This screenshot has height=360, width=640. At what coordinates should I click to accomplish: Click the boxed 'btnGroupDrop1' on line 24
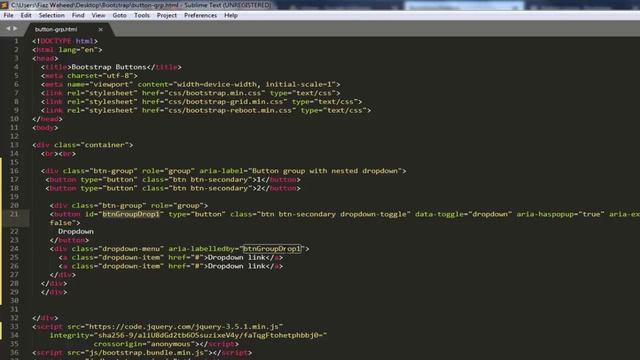click(272, 249)
